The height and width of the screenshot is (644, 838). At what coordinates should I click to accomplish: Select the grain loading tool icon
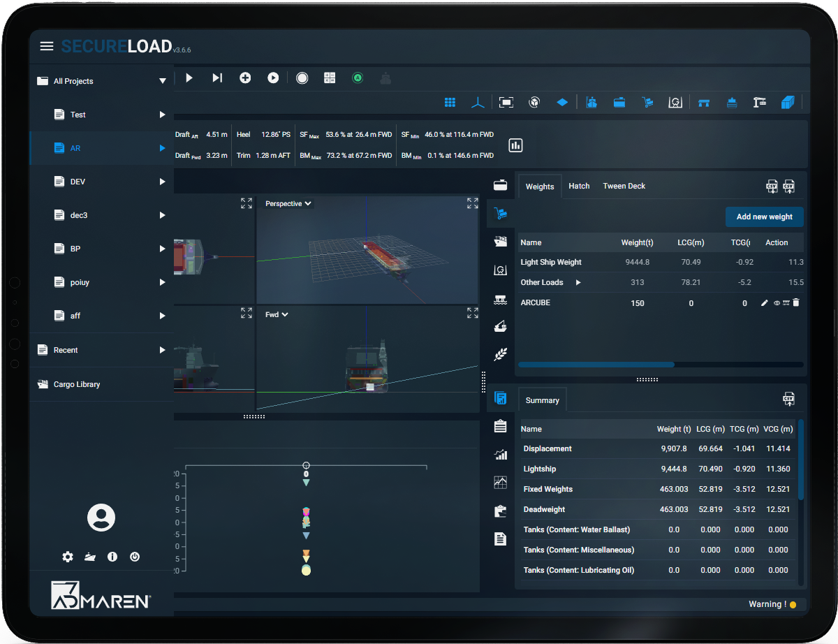(500, 354)
